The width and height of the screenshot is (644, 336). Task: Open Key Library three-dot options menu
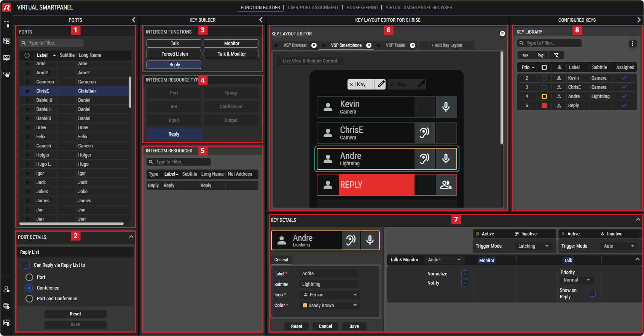(633, 43)
